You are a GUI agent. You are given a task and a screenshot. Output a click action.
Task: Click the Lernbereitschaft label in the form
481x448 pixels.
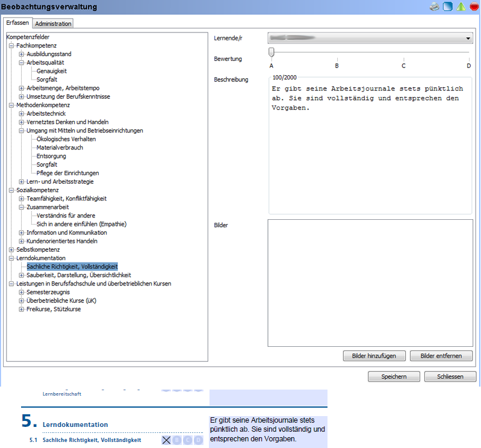62,394
